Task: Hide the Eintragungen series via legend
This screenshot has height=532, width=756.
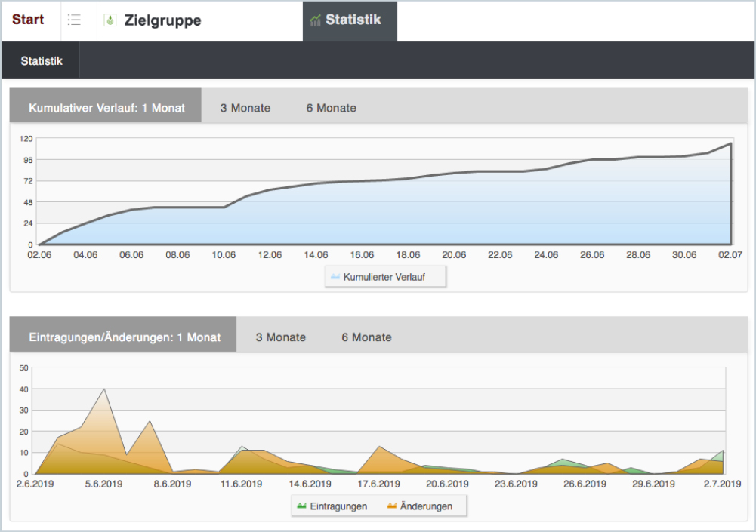Action: click(338, 506)
